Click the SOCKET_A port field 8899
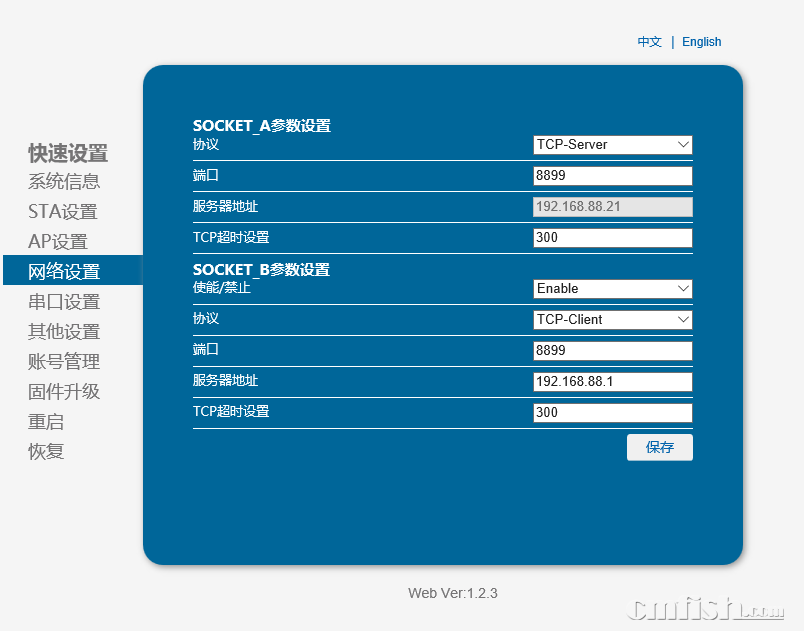804x631 pixels. coord(612,176)
